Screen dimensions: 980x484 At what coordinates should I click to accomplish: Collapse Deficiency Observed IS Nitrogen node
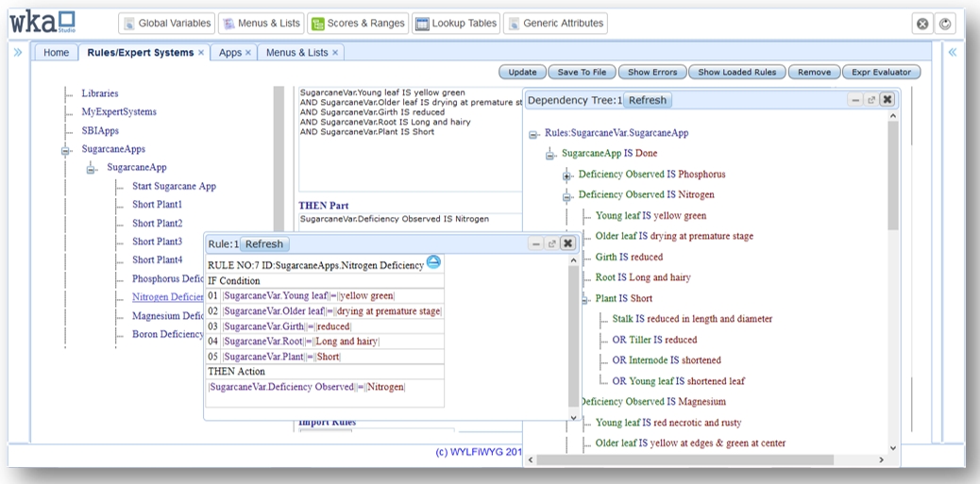click(x=567, y=196)
